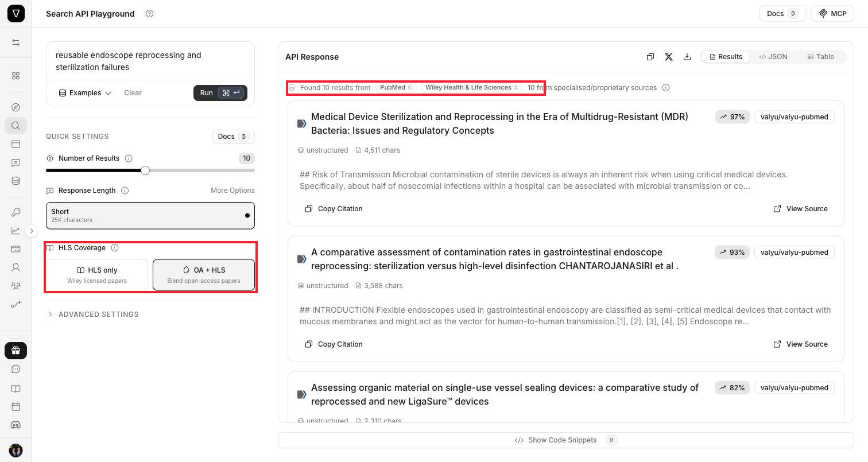Open the browser window sidebar icon

tap(16, 144)
